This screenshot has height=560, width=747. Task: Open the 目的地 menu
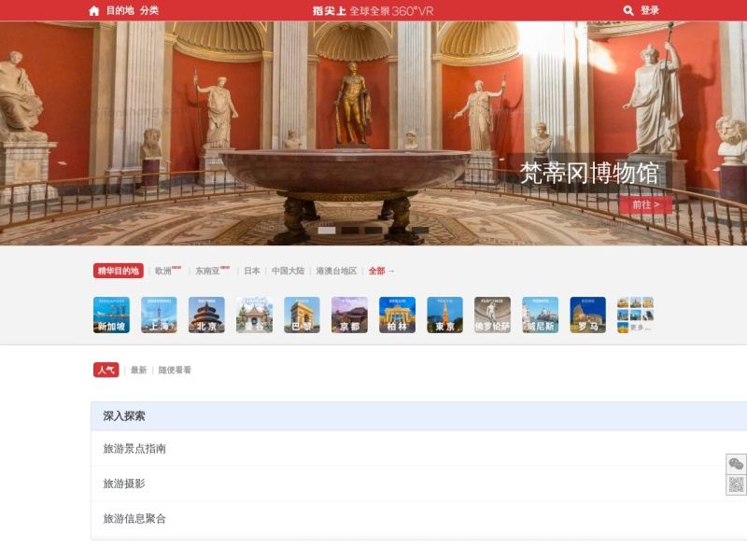point(120,10)
